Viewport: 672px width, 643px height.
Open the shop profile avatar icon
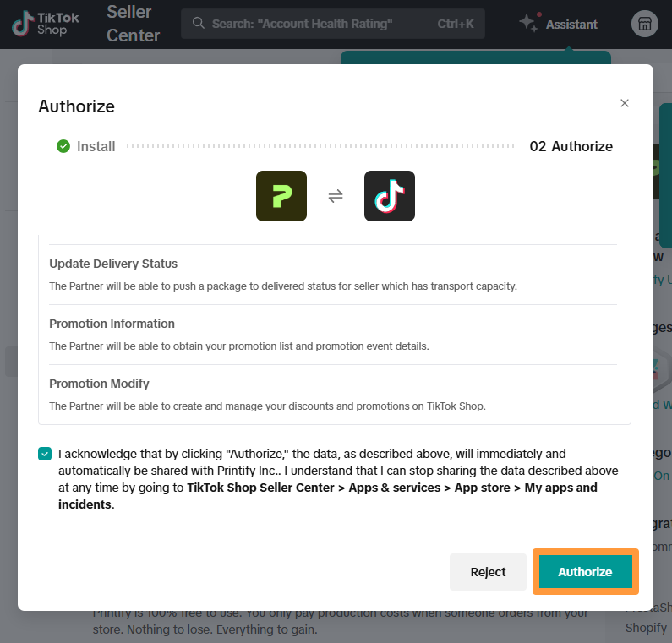(644, 24)
